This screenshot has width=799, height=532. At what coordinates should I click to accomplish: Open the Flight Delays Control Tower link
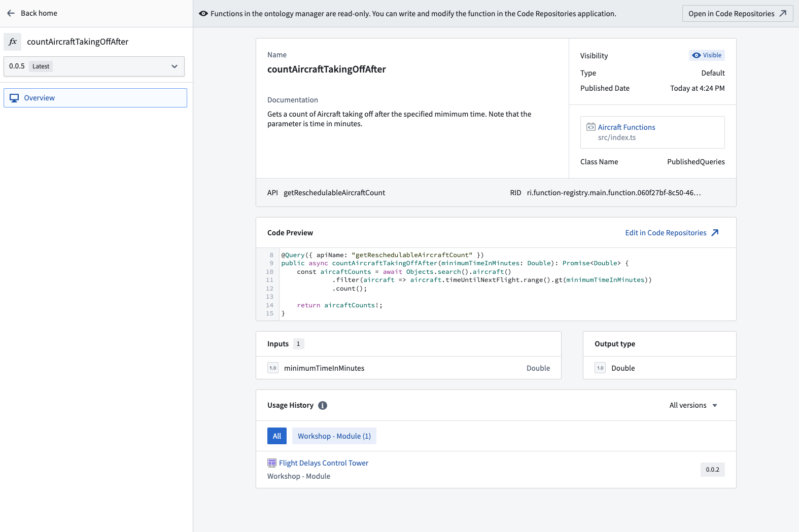point(324,463)
